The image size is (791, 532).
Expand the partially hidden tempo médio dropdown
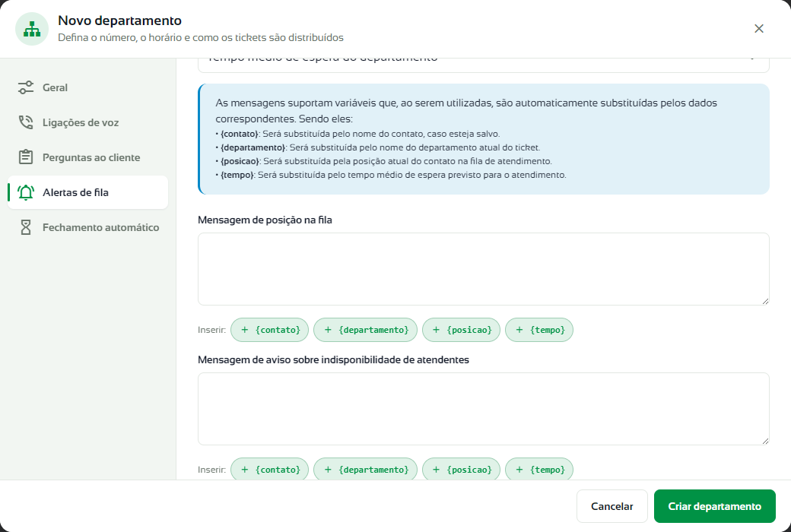click(483, 65)
